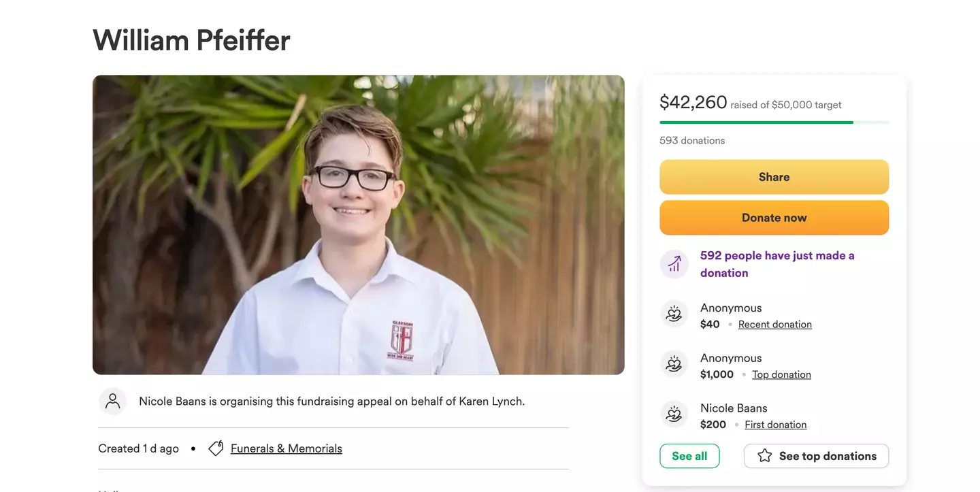Click the 593 donations count text

click(692, 140)
